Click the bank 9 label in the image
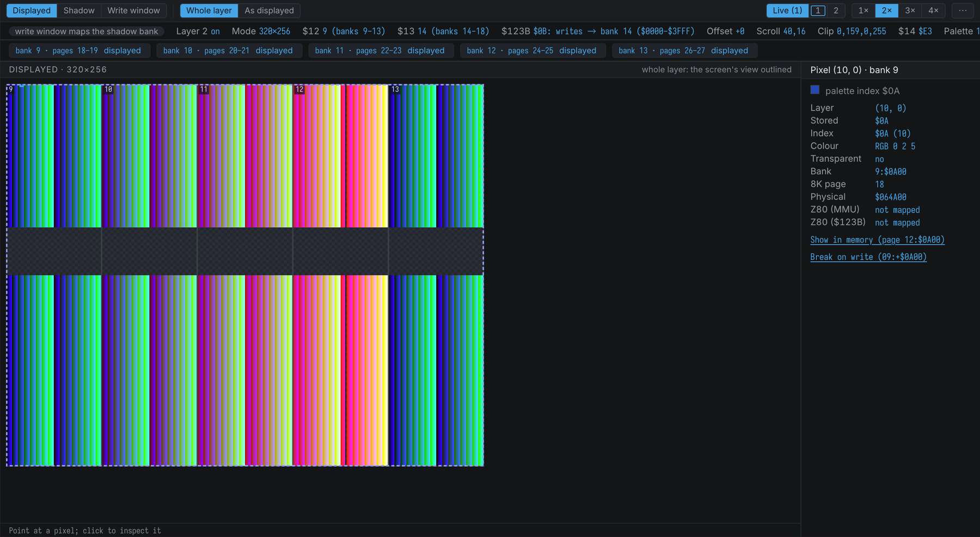Viewport: 980px width, 537px height. pos(11,89)
